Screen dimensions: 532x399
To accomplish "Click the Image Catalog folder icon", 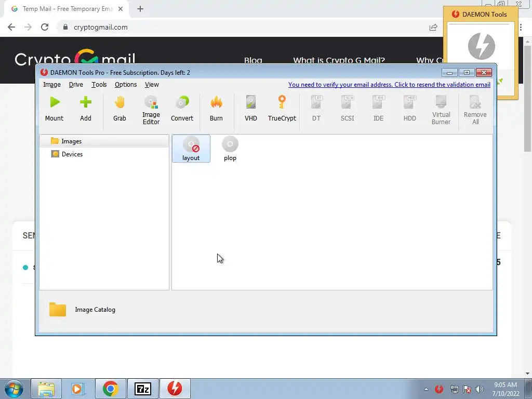I will point(58,310).
